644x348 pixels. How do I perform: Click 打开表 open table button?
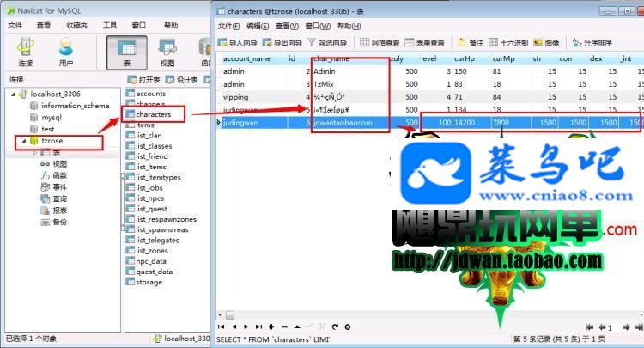(x=143, y=80)
